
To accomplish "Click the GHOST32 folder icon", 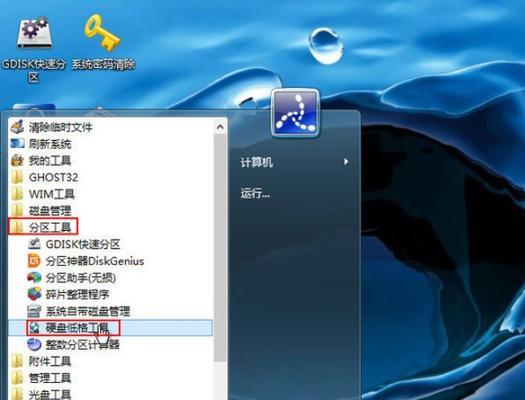I will point(17,177).
